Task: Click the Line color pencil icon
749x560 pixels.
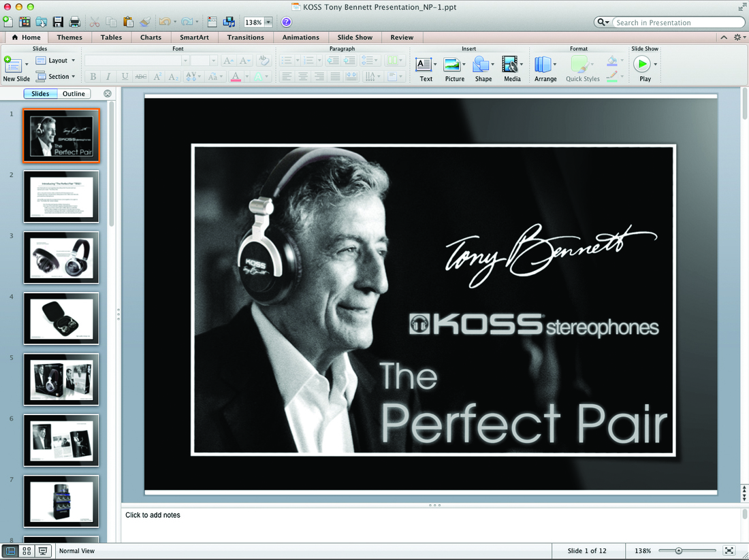Action: click(x=612, y=76)
